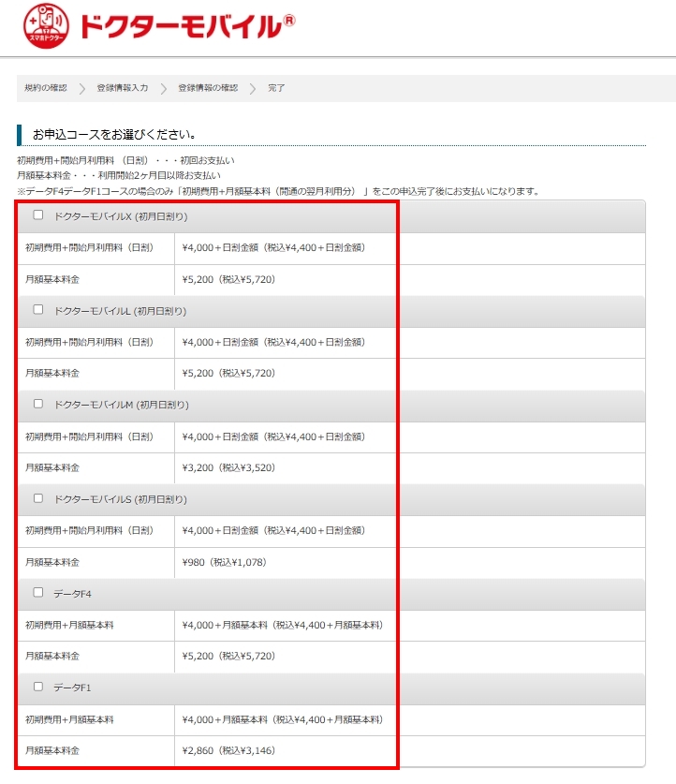This screenshot has width=676, height=784.
Task: Select the 完了 breadcrumb step
Action: [x=276, y=88]
